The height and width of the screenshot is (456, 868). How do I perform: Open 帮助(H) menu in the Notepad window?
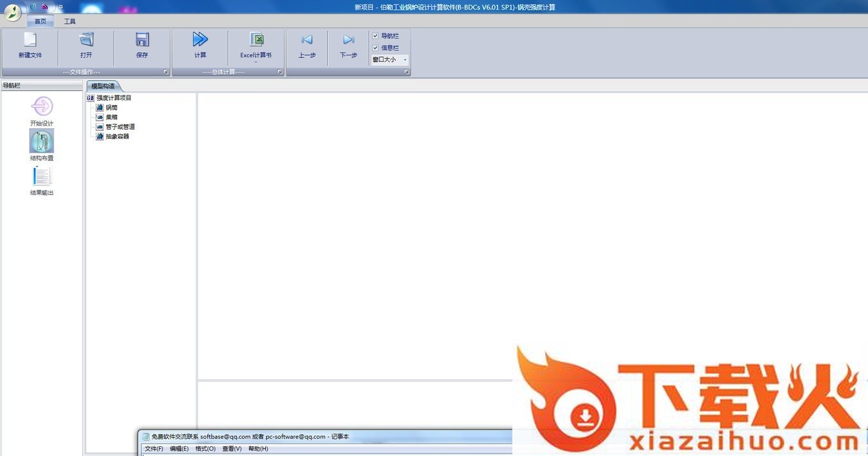coord(258,449)
